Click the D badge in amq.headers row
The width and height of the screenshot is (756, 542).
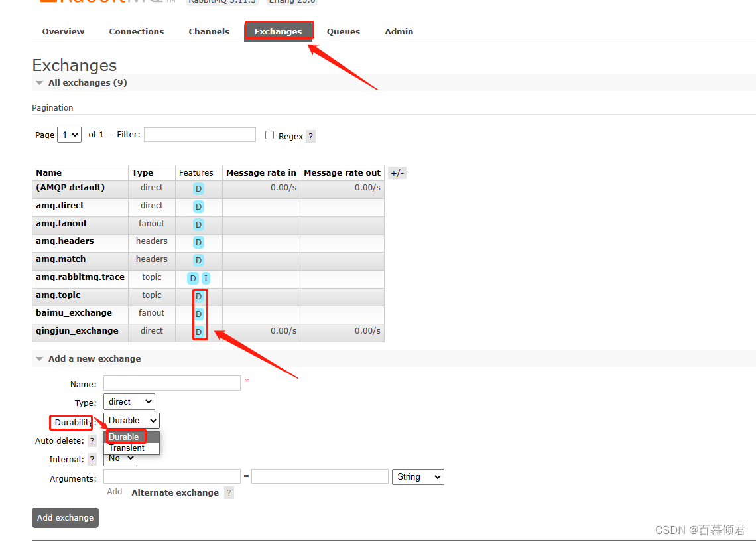pyautogui.click(x=199, y=242)
